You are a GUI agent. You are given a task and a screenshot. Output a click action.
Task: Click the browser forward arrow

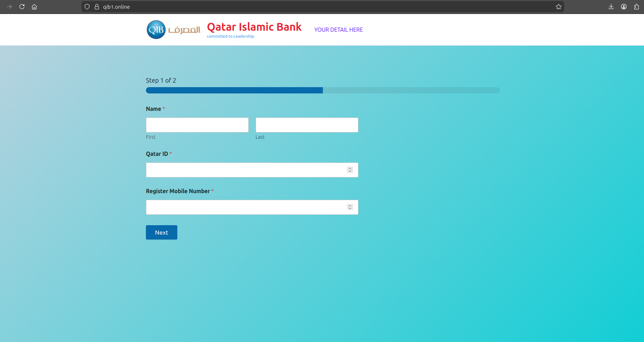[x=9, y=7]
